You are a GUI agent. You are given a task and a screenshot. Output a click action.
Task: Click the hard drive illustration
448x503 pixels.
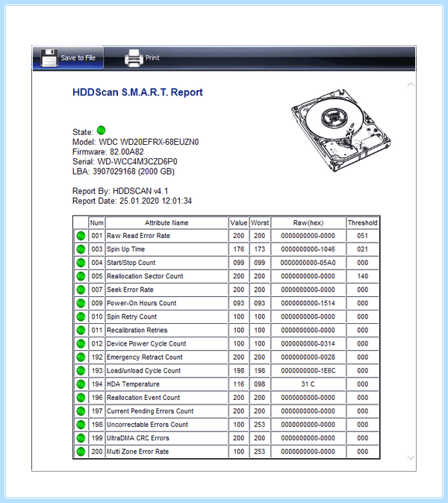pos(340,131)
